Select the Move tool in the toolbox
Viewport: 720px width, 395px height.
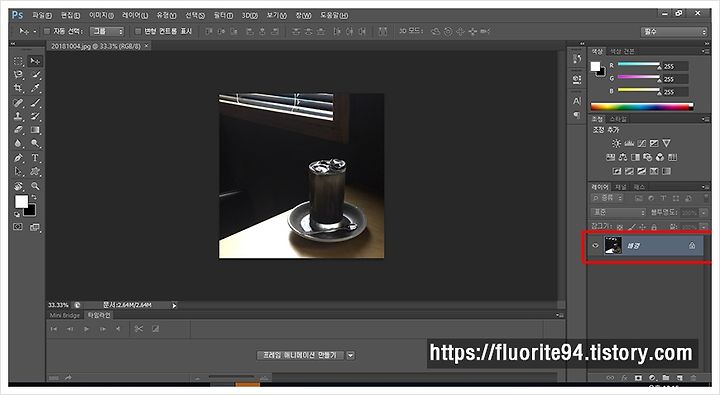point(35,61)
